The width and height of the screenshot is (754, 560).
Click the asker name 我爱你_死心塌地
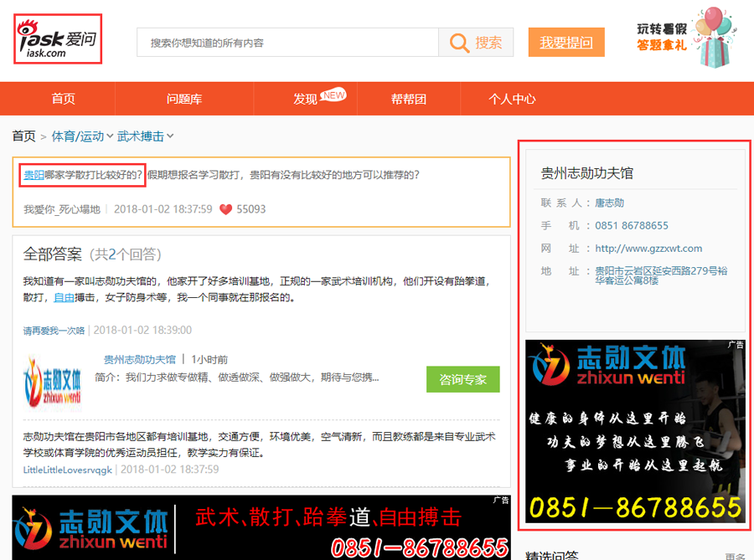click(62, 209)
